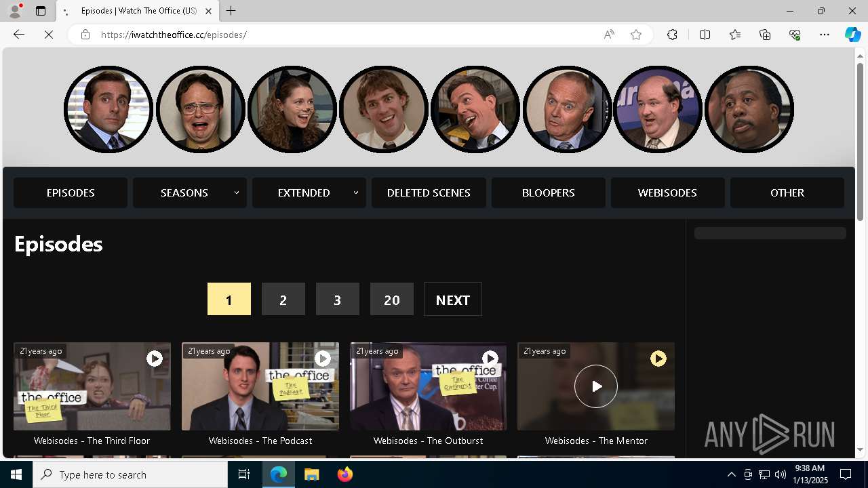Close the Episodes browser tab

click(x=208, y=11)
